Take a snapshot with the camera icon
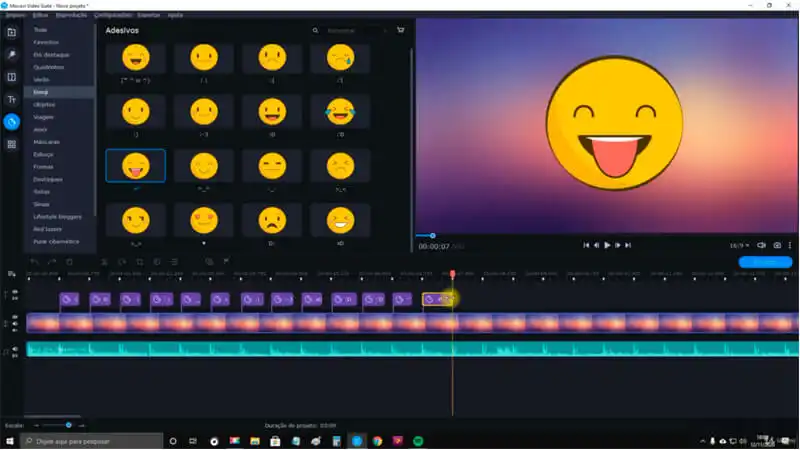 (777, 245)
